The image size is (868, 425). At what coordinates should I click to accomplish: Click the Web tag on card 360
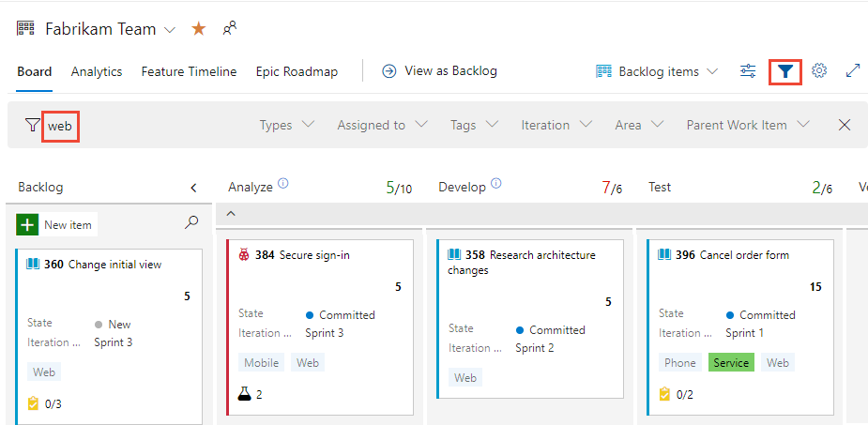(x=44, y=372)
